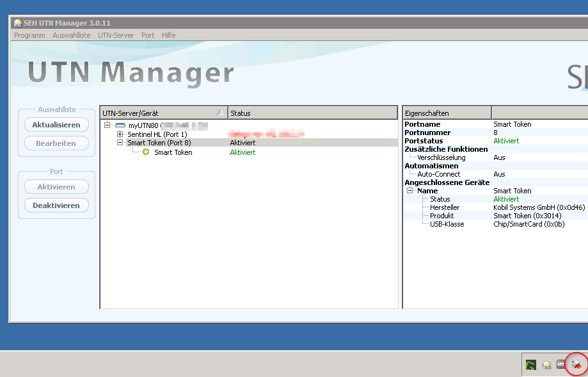
Task: Click the USB-Klasse property label
Action: 447,224
